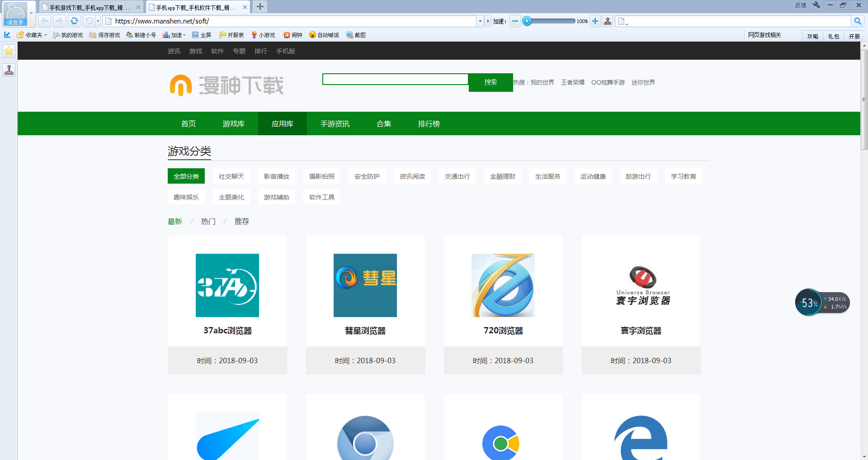
Task: Click the 反馈 feedback link
Action: pos(801,5)
